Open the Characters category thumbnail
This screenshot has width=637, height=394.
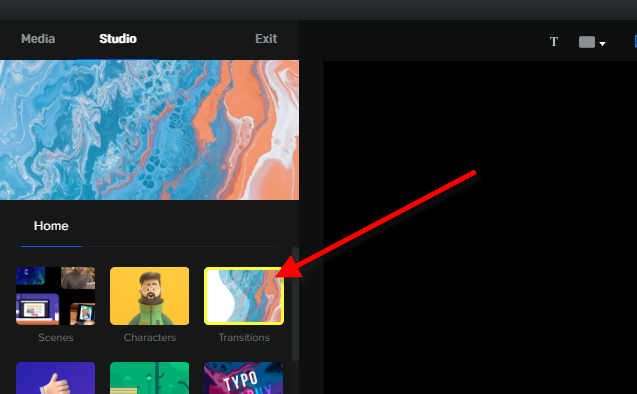tap(150, 296)
